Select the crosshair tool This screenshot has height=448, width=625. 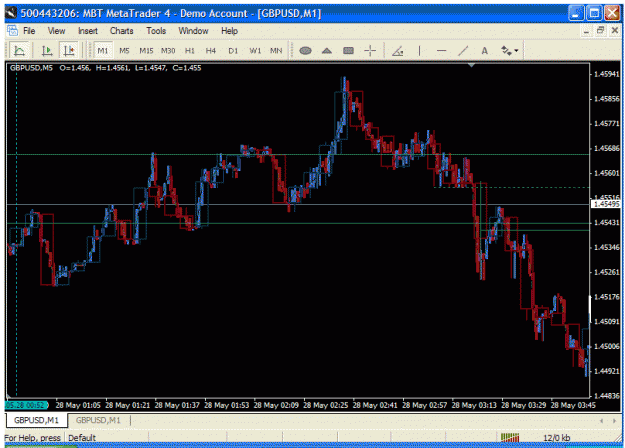pos(370,51)
